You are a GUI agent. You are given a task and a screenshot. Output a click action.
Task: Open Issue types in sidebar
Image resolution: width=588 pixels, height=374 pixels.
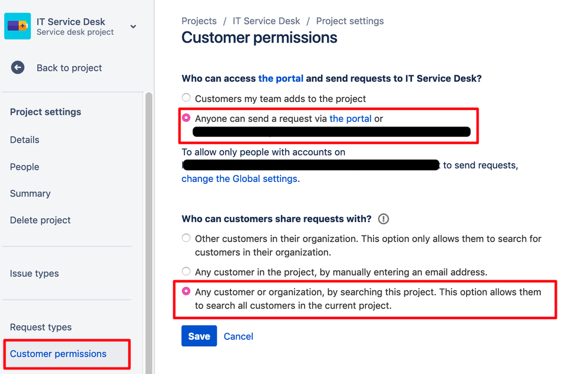[x=35, y=273]
